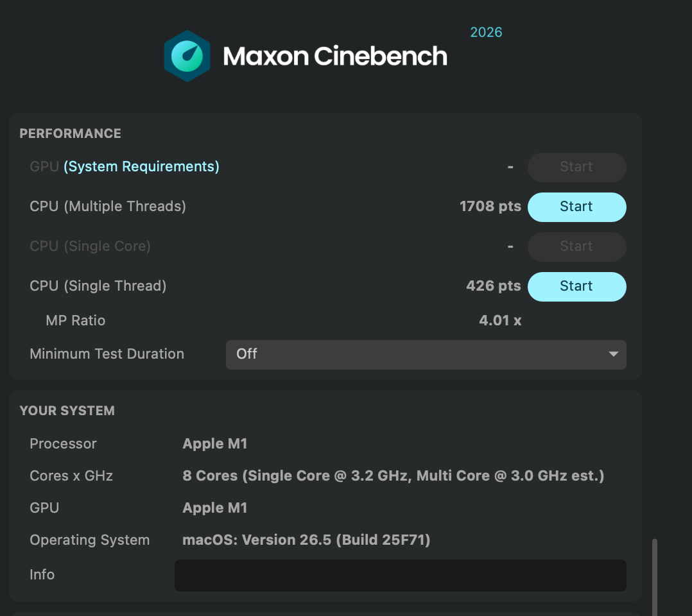Click the dropdown arrow next to Off
This screenshot has width=692, height=616.
[x=613, y=354]
